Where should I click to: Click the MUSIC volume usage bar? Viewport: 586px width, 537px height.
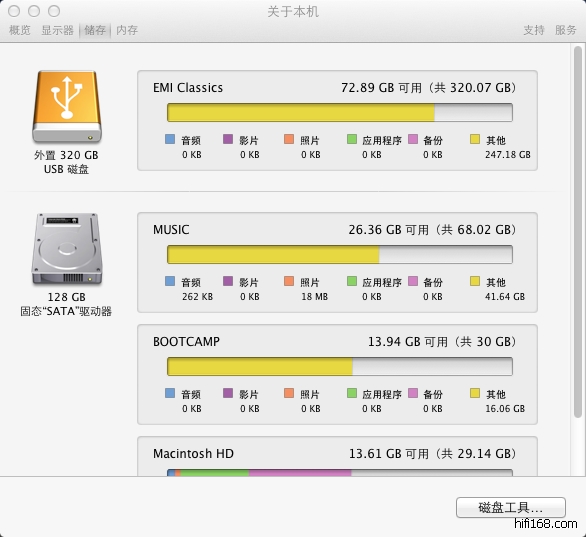340,254
